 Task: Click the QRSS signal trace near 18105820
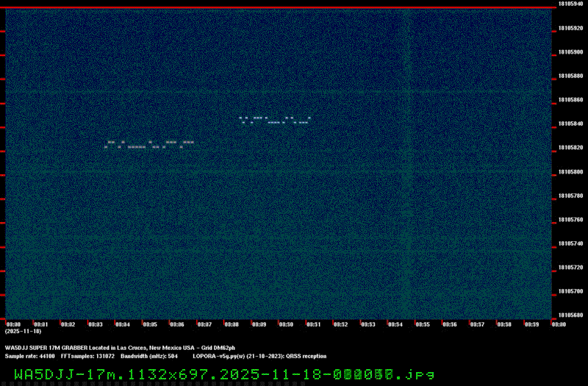149,145
